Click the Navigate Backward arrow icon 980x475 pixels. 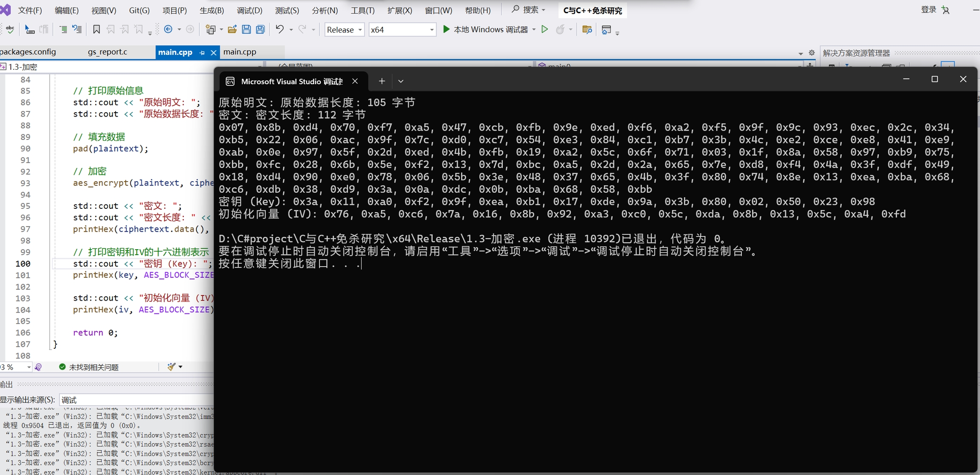coord(168,29)
